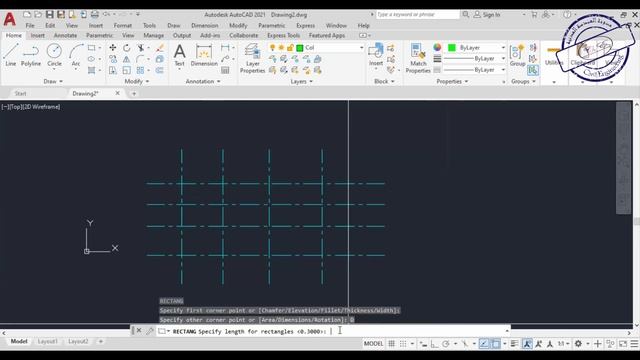Click the keyword search box

[418, 15]
